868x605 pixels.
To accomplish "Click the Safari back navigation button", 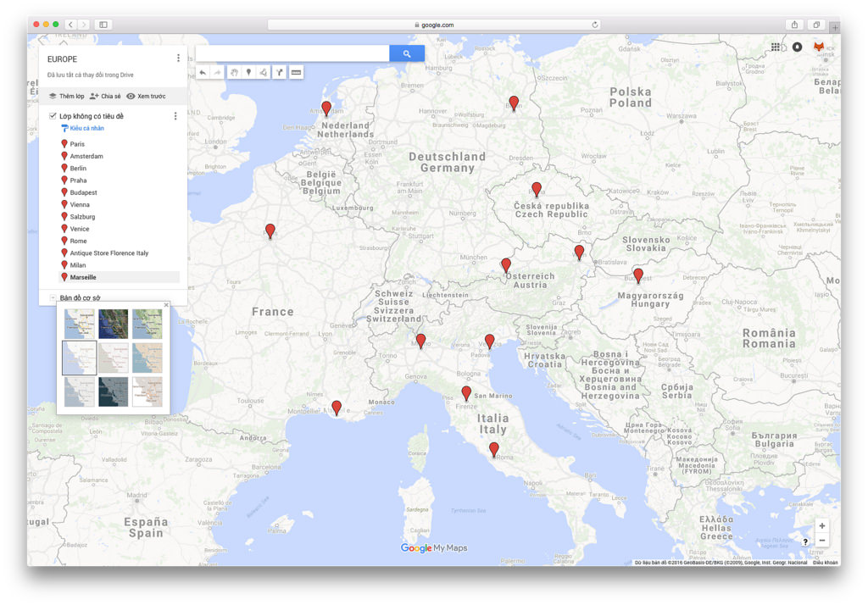I will 70,25.
